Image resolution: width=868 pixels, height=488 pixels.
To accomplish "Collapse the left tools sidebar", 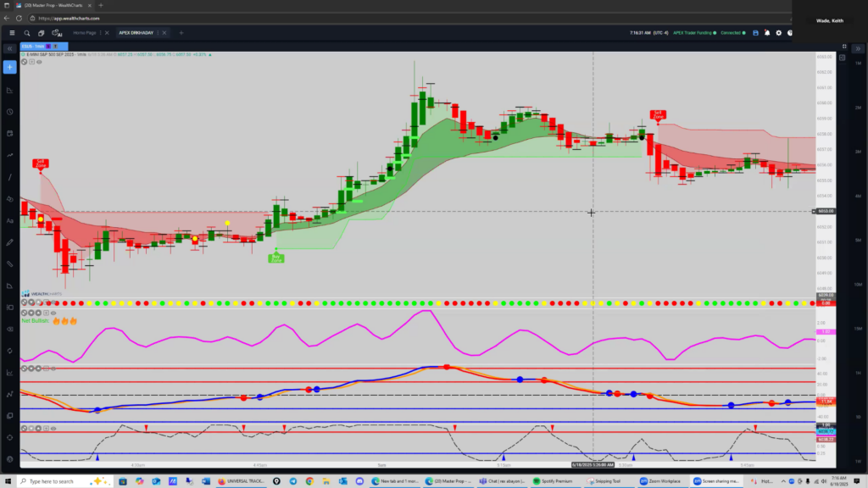I will tap(10, 48).
